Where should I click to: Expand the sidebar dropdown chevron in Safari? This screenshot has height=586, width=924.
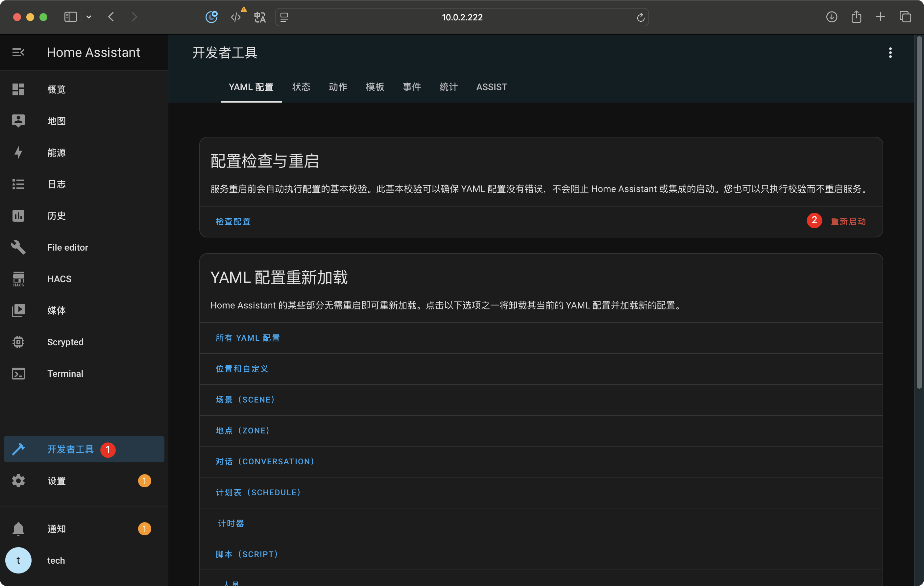pyautogui.click(x=89, y=17)
